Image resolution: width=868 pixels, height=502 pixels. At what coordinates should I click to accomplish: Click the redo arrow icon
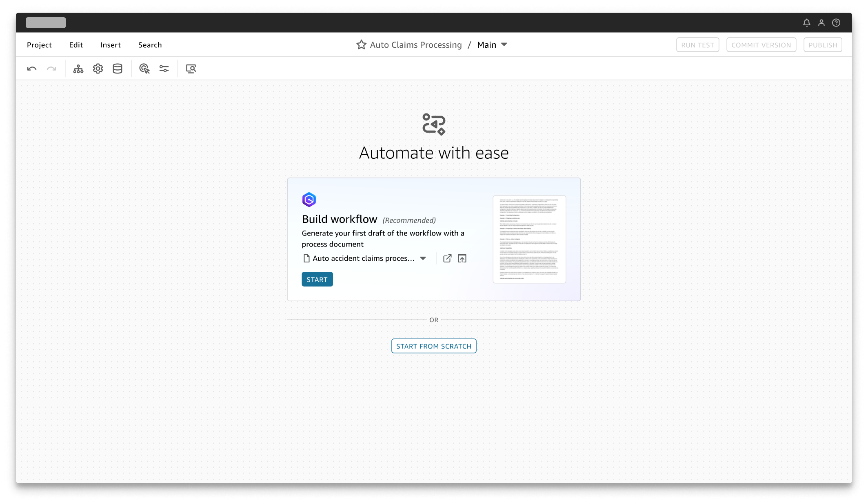tap(51, 69)
